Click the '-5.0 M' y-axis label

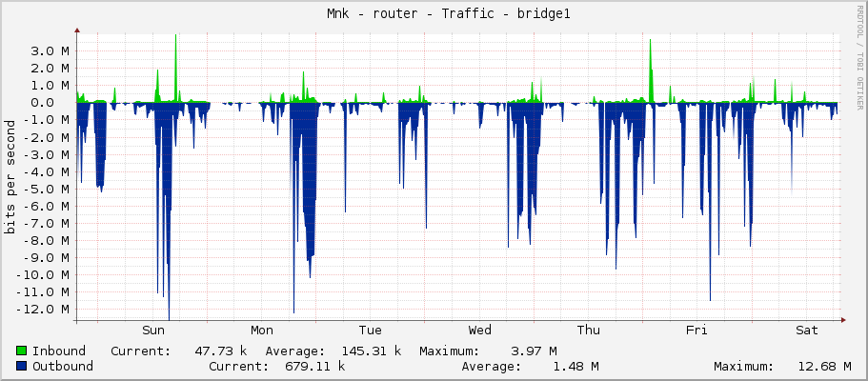pos(46,189)
